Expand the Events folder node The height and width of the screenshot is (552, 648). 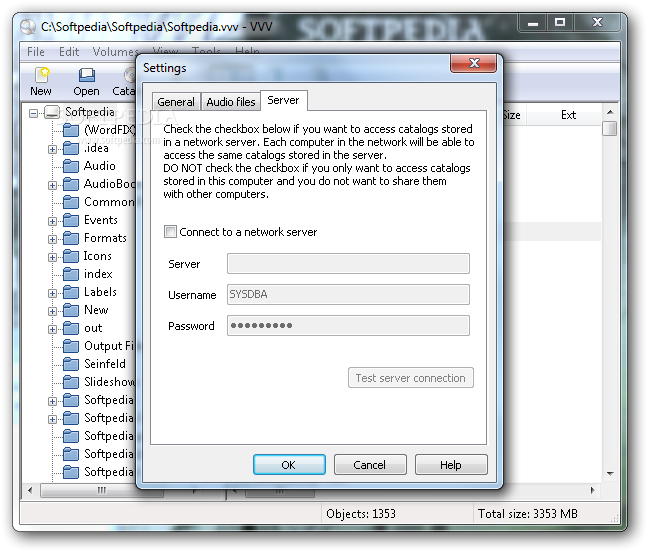(x=52, y=221)
